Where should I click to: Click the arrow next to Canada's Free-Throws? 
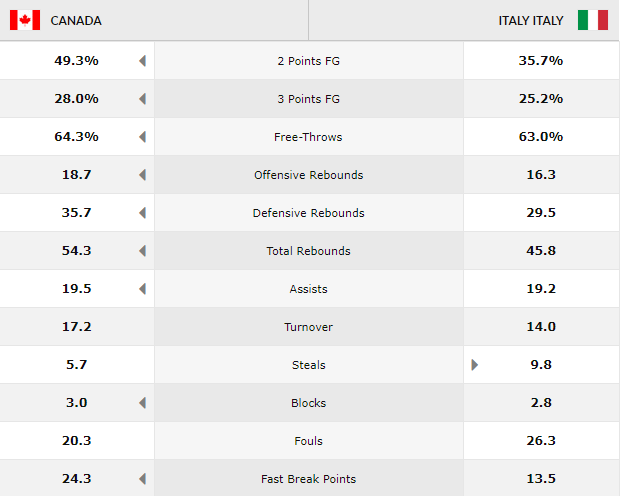(143, 137)
